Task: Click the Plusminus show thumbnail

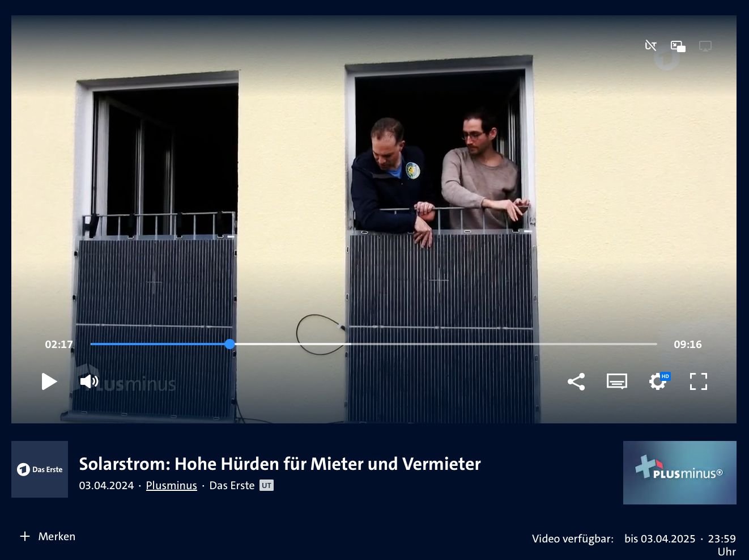Action: (679, 473)
